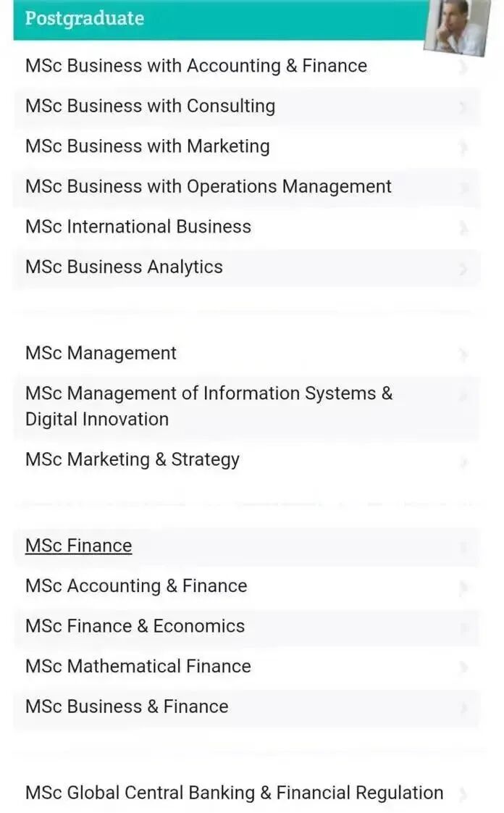Viewport: 504px width, 813px height.
Task: Click arrow beside MSc Accounting & Finance
Action: 463,587
